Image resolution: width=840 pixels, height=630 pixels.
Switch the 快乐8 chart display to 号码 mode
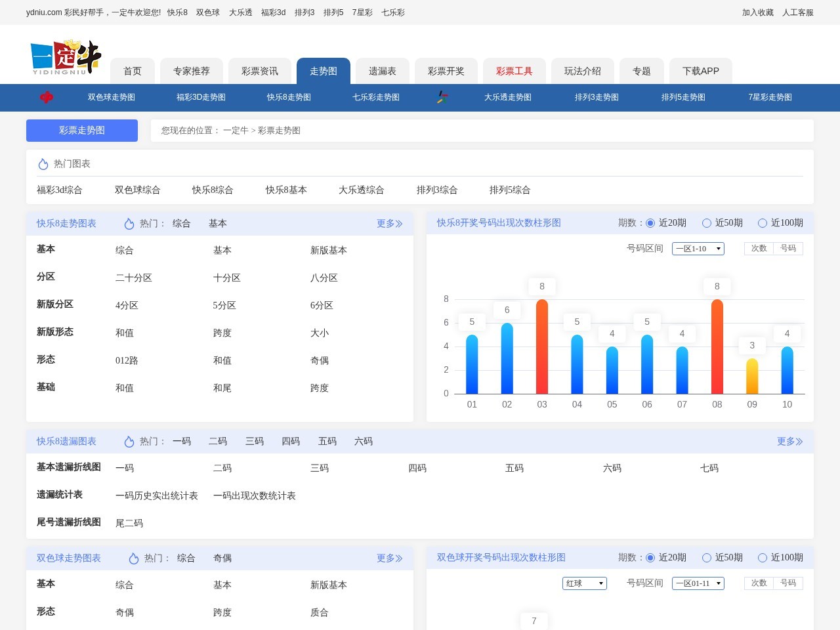789,249
